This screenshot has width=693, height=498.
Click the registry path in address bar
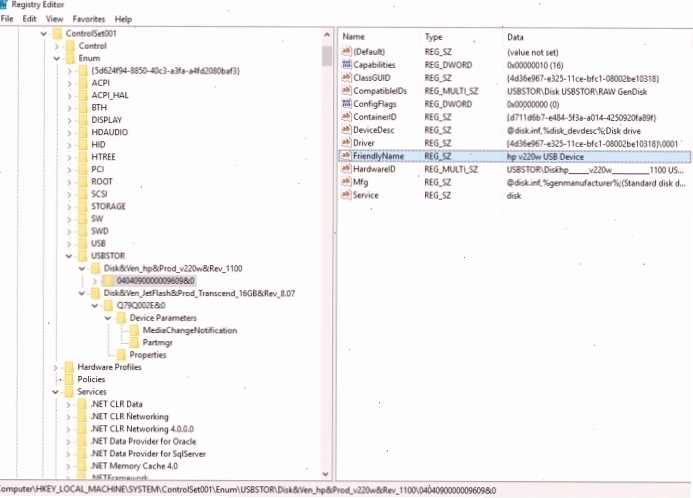pyautogui.click(x=248, y=490)
